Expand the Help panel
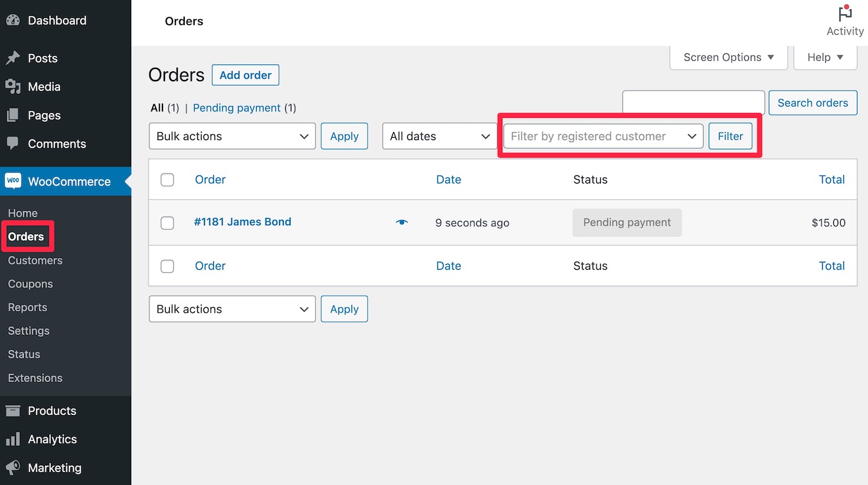 coord(825,57)
